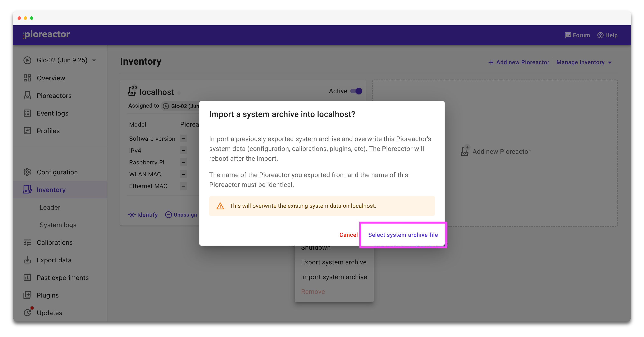Cancel the import dialog
Image resolution: width=644 pixels, height=337 pixels.
[x=349, y=235]
